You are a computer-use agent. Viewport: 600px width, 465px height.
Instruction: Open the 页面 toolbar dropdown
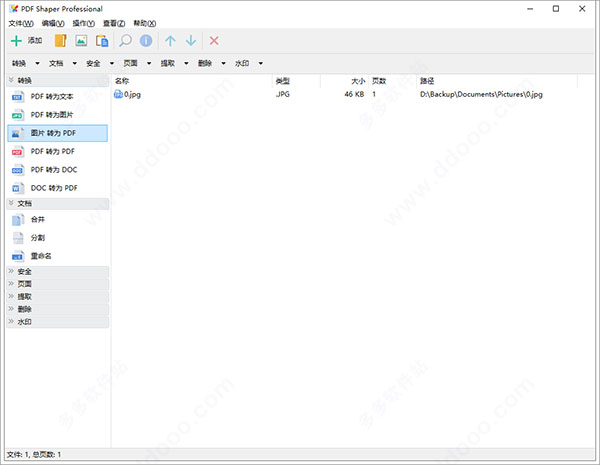point(149,64)
